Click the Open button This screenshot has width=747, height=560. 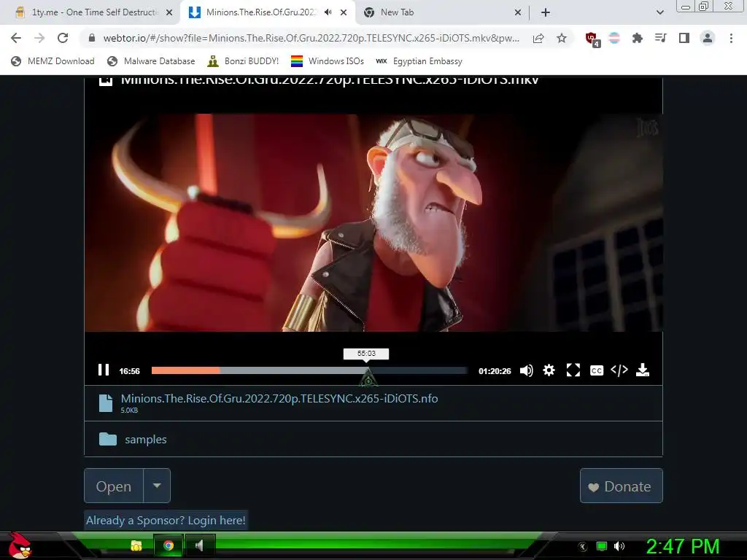[113, 486]
